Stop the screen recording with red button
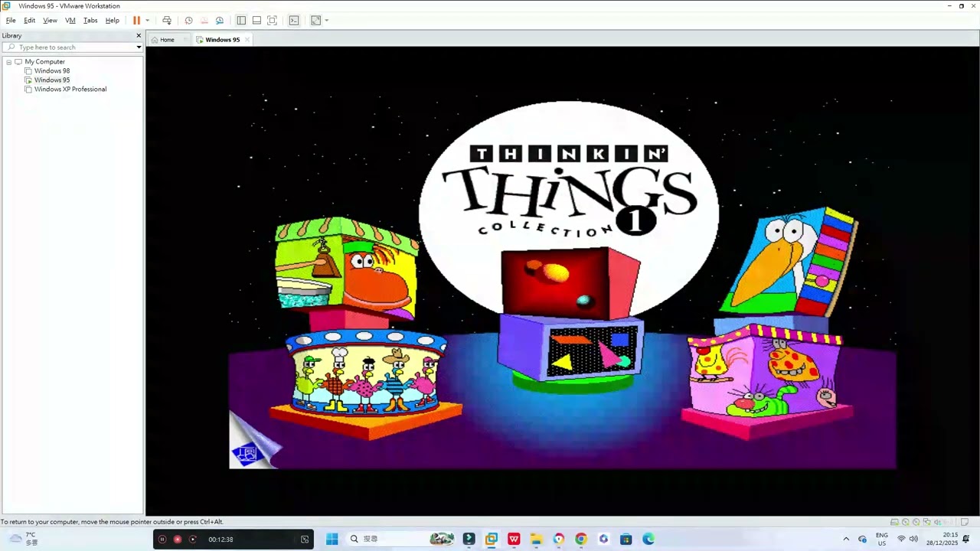Viewport: 980px width, 551px height. 178,540
